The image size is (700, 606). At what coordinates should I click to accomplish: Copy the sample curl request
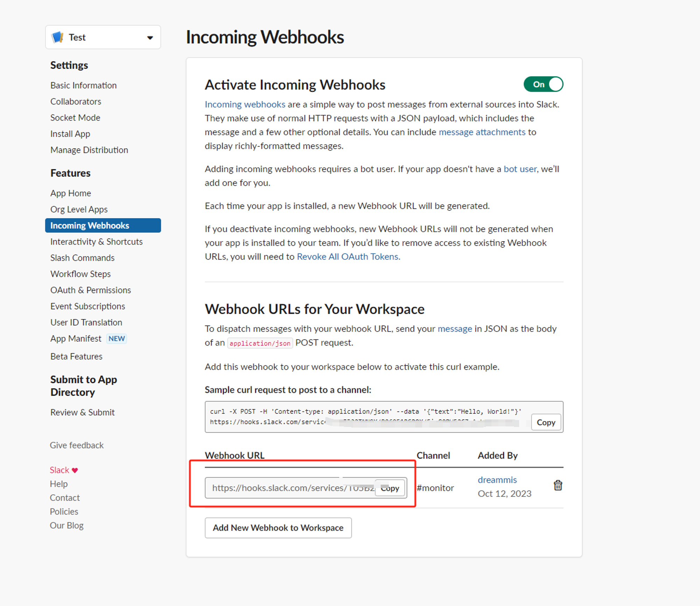point(545,422)
